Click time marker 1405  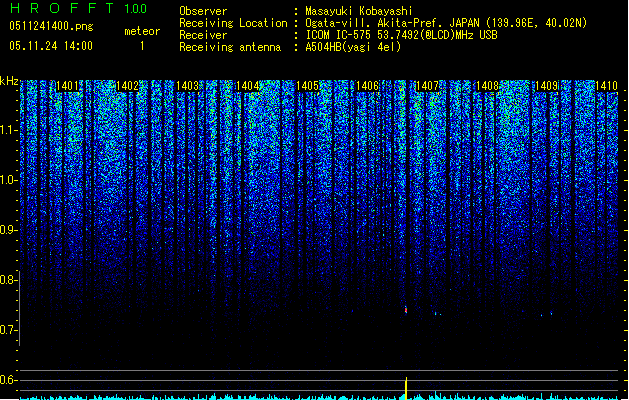click(x=307, y=86)
